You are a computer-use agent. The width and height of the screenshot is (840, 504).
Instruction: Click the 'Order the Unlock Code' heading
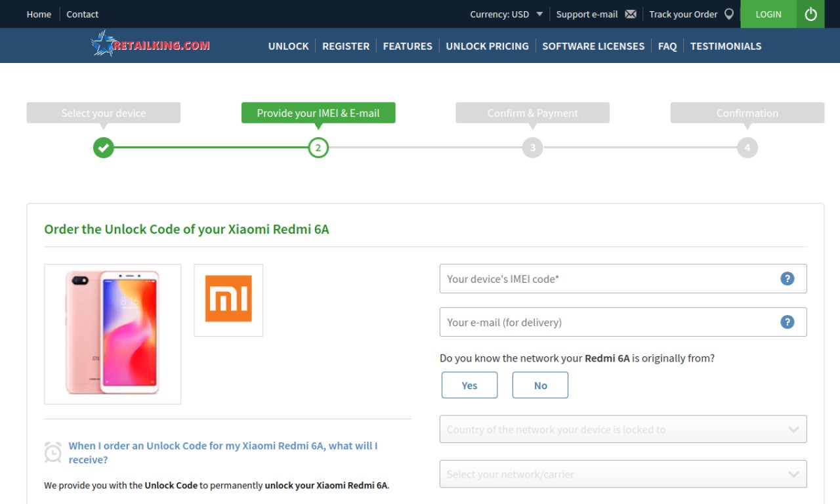[186, 229]
